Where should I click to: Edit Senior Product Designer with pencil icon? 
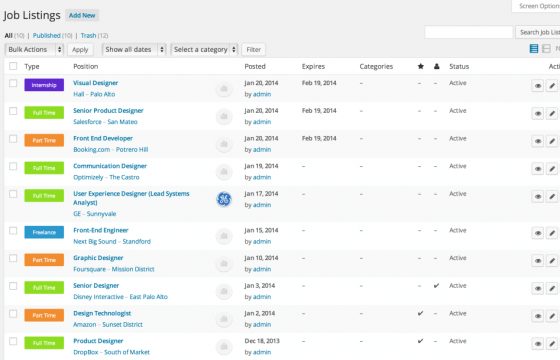pyautogui.click(x=552, y=114)
